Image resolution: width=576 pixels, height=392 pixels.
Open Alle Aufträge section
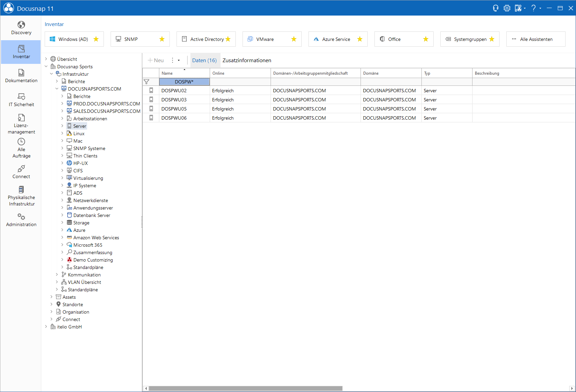(21, 148)
